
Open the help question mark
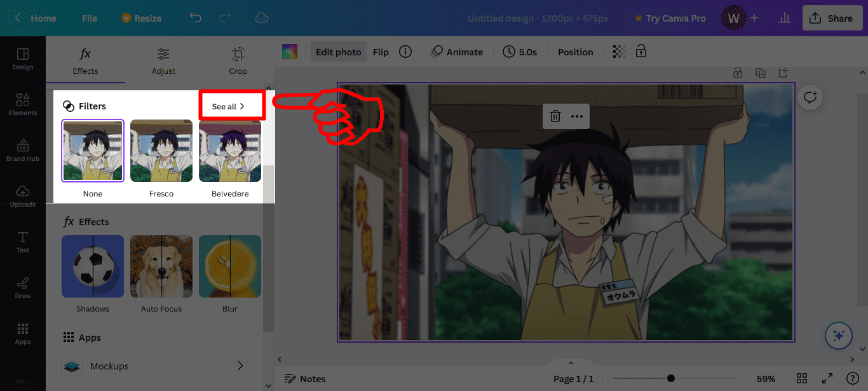[x=853, y=378]
